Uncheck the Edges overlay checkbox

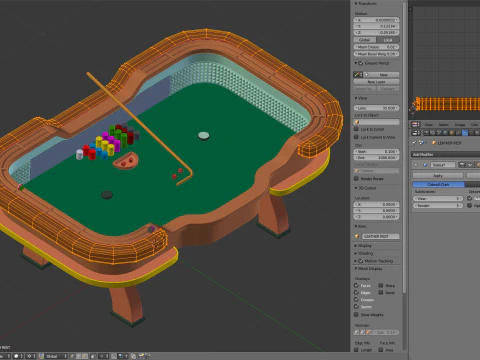point(356,292)
